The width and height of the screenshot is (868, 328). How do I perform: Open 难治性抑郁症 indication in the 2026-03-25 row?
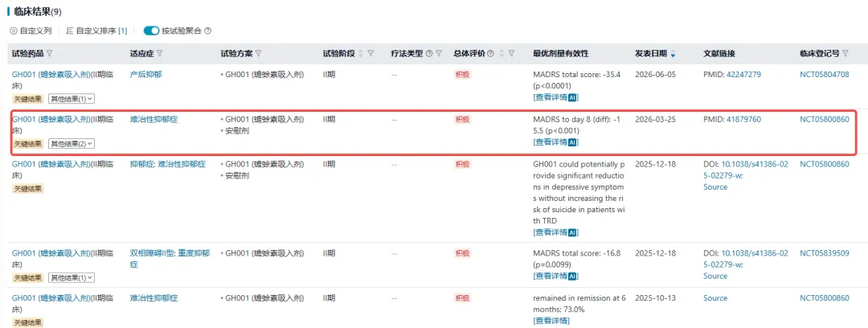pyautogui.click(x=154, y=119)
